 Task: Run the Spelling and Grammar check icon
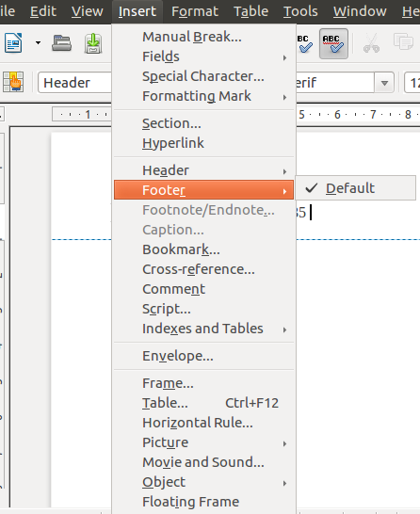(304, 43)
